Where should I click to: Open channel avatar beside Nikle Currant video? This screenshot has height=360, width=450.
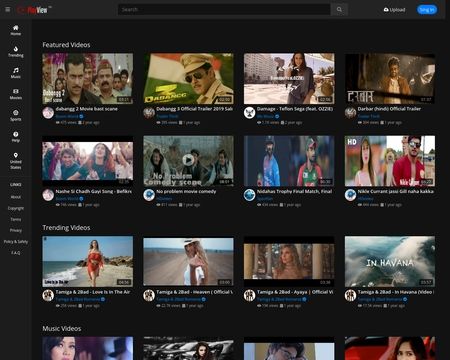tap(350, 195)
